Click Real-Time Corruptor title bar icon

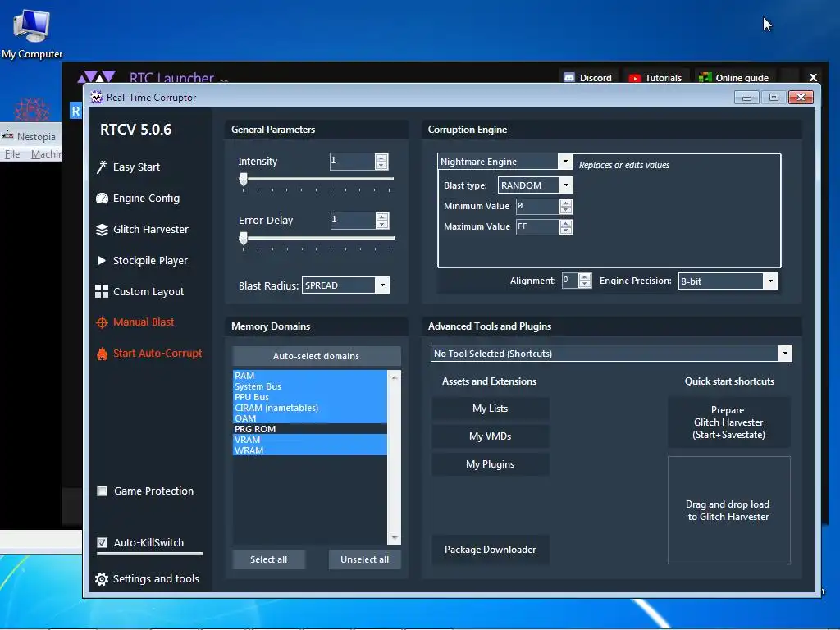click(97, 97)
